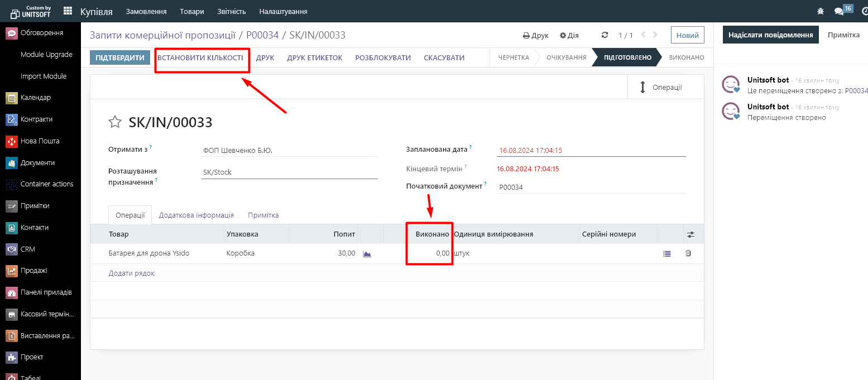Click the forecast chart icon in product row
The image size is (868, 380).
(x=367, y=253)
